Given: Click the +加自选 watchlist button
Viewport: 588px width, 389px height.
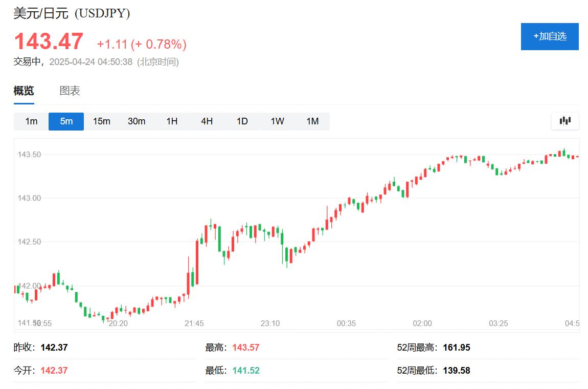Looking at the screenshot, I should (550, 36).
